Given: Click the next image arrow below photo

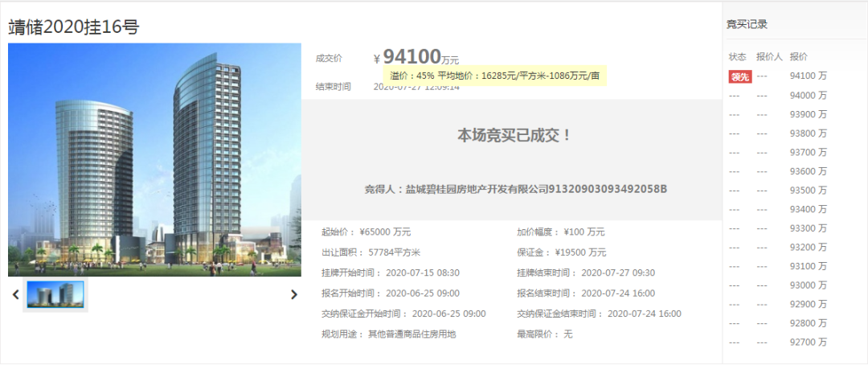Looking at the screenshot, I should coord(294,295).
